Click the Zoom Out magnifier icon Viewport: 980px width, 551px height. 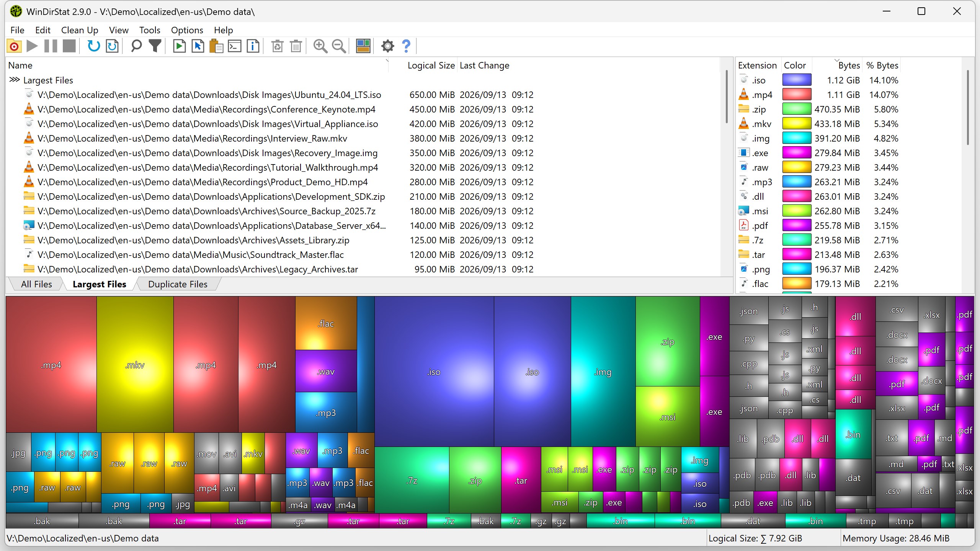point(339,46)
